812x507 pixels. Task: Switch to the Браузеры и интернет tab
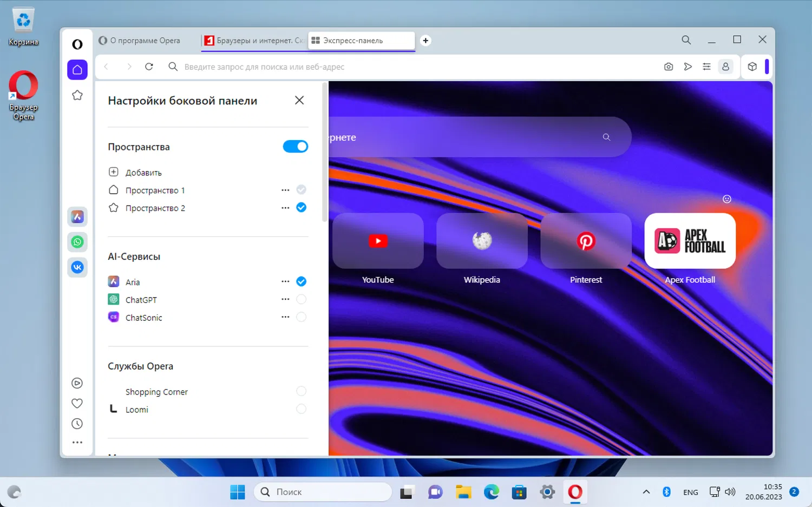click(254, 41)
